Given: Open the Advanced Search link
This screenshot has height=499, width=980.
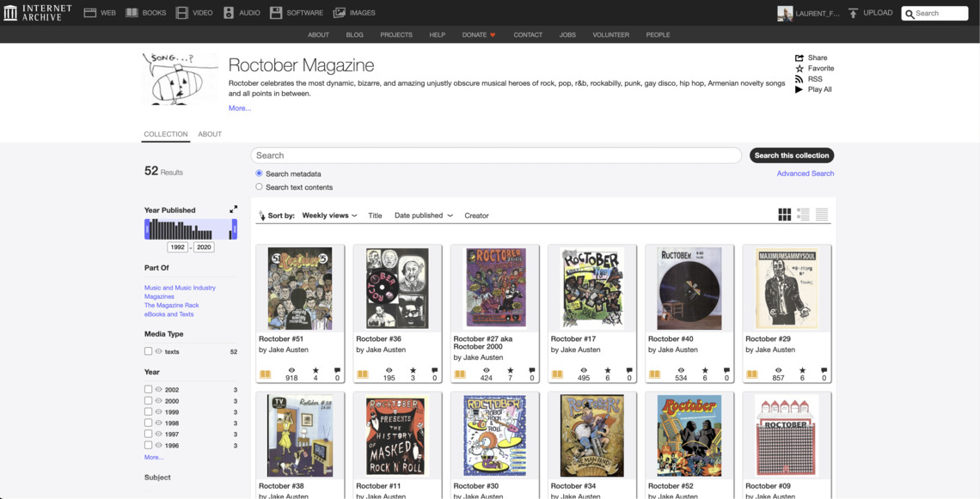Looking at the screenshot, I should pyautogui.click(x=805, y=173).
